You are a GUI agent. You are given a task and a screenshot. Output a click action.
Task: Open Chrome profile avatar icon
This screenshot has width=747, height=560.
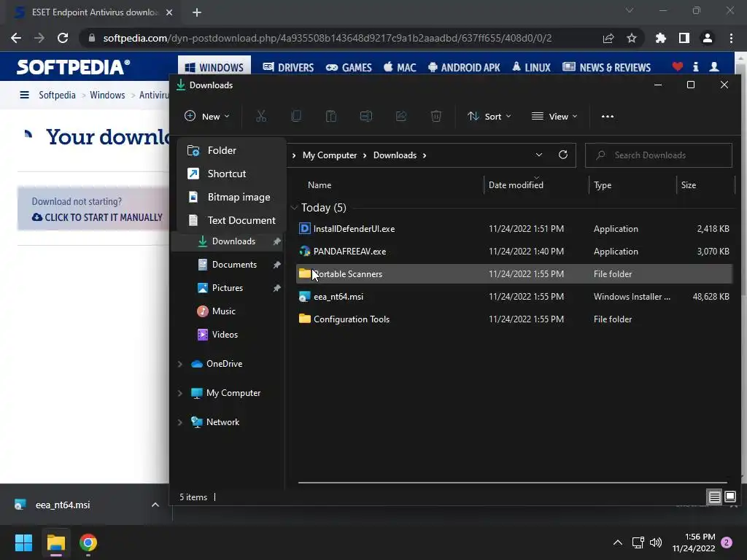(x=708, y=38)
